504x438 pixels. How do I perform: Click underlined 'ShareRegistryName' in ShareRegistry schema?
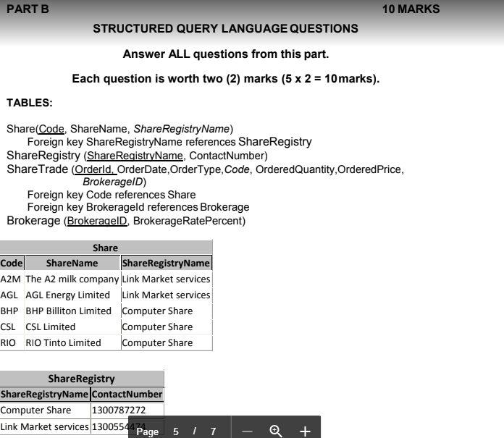tap(135, 156)
